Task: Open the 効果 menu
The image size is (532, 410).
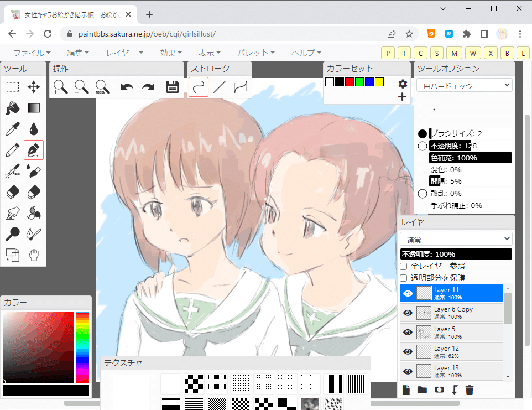Action: [171, 53]
